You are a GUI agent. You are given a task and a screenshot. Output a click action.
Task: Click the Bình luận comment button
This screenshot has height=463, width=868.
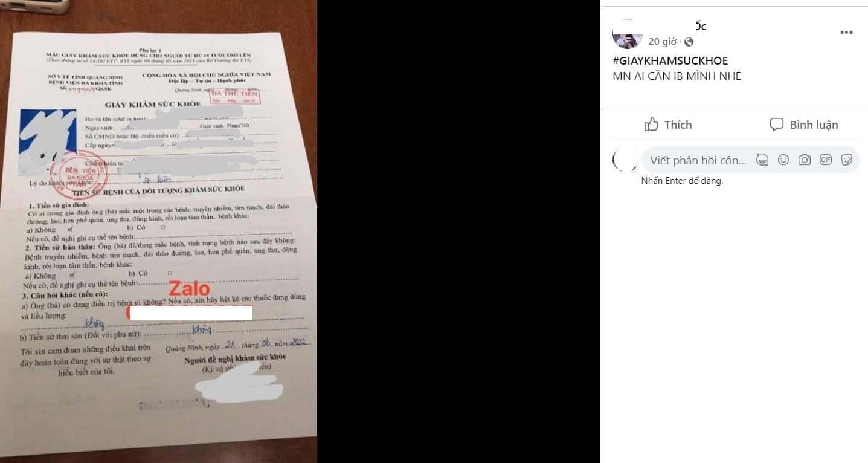pos(804,125)
